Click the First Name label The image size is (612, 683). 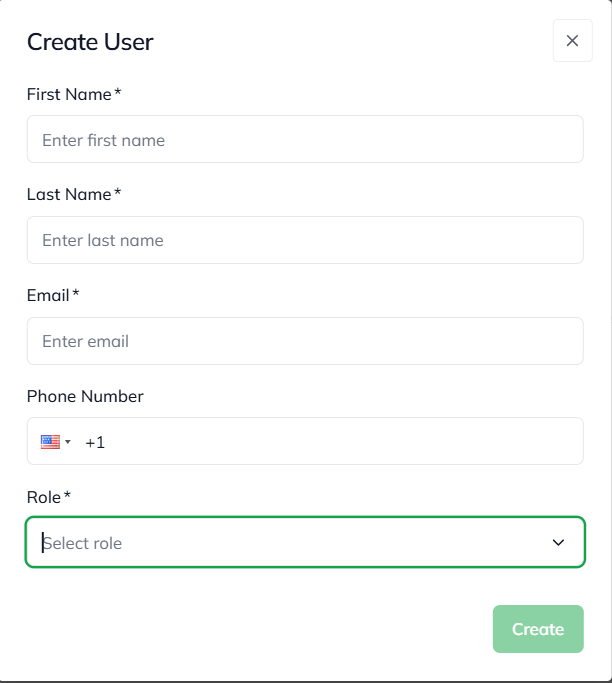click(x=69, y=95)
